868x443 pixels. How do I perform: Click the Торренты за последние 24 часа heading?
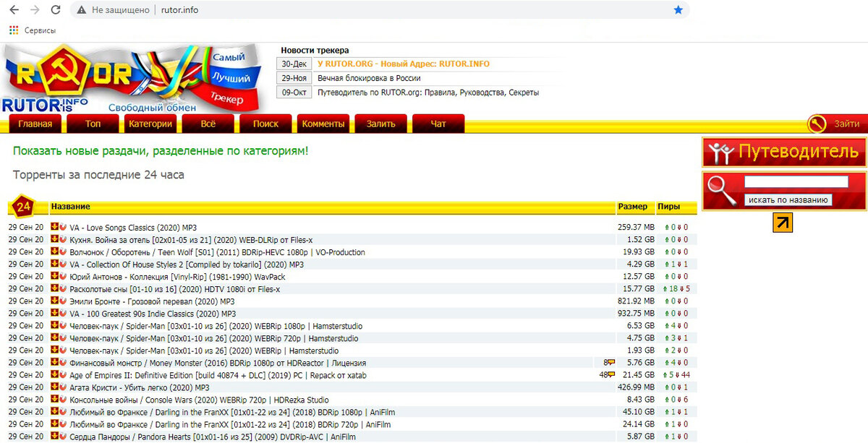[98, 175]
